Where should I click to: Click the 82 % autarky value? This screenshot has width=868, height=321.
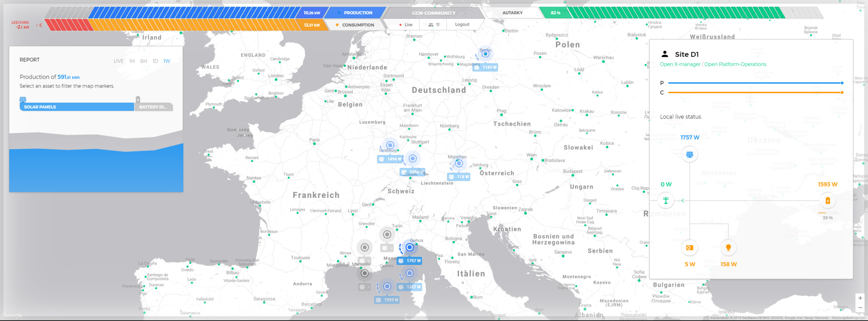click(x=555, y=13)
